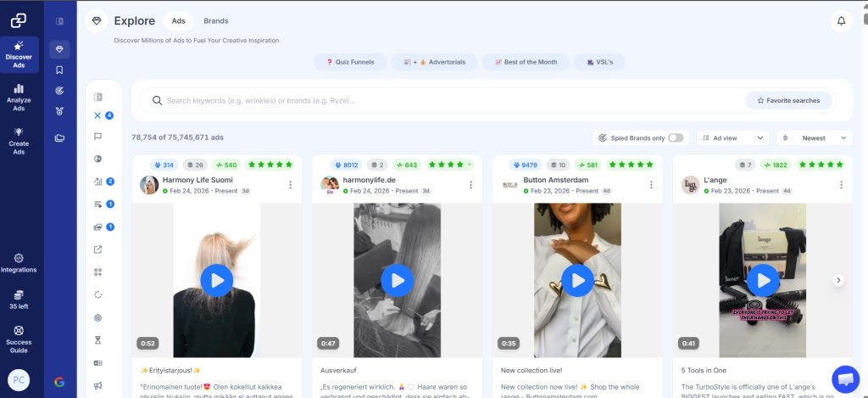
Task: Click the "5 Tools in One" headline
Action: [x=704, y=370]
